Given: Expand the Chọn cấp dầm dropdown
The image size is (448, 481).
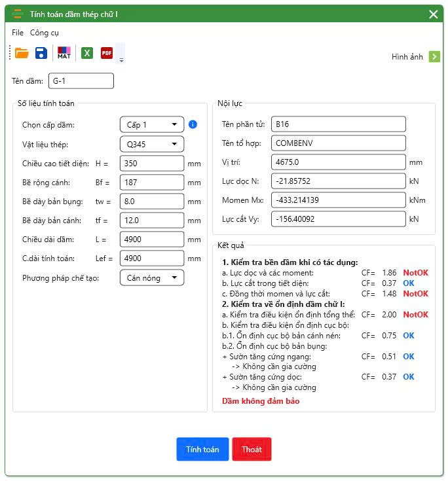Looking at the screenshot, I should pos(152,124).
